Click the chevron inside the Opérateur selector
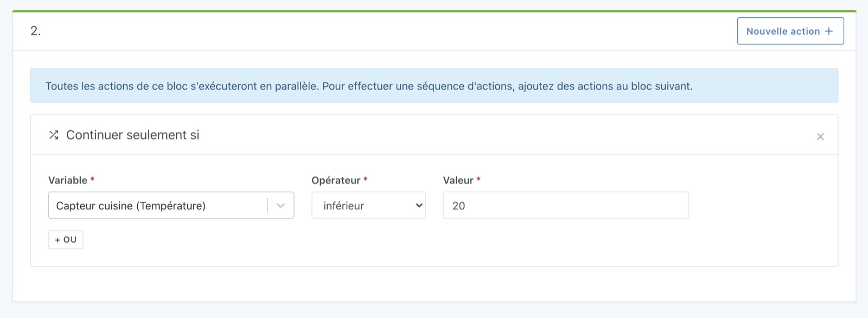The width and height of the screenshot is (868, 318). pyautogui.click(x=419, y=205)
